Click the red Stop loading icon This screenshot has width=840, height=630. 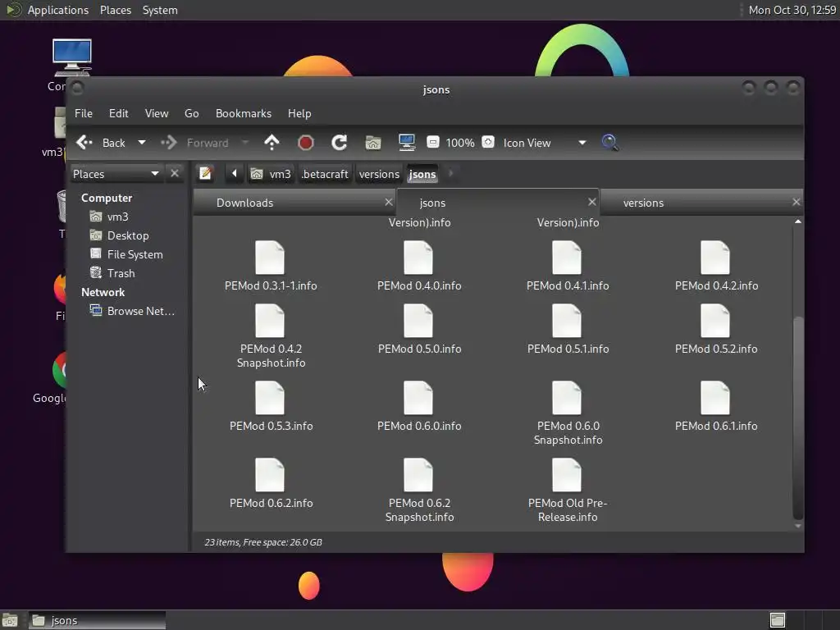pos(306,143)
